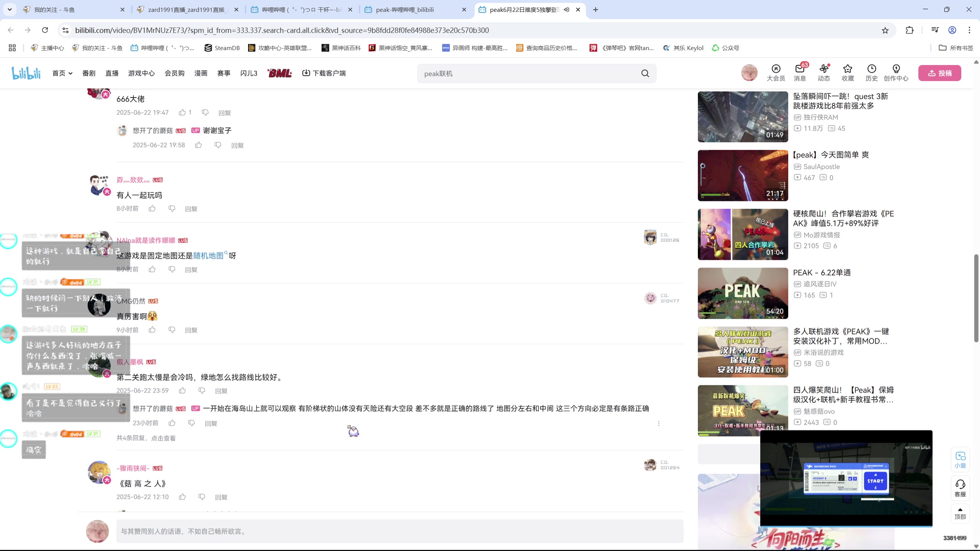The image size is (980, 551).
Task: Open the 创作中心 icon
Action: pos(896,73)
